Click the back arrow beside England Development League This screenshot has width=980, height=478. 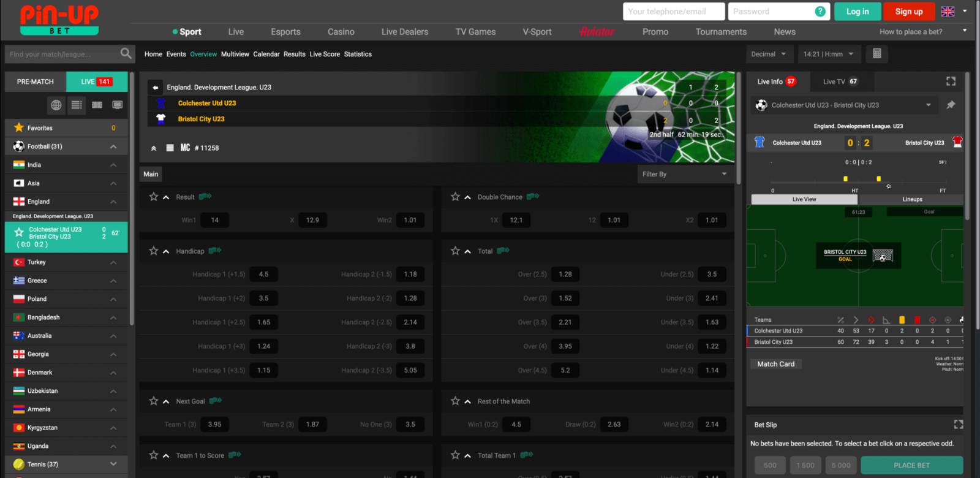[x=156, y=87]
